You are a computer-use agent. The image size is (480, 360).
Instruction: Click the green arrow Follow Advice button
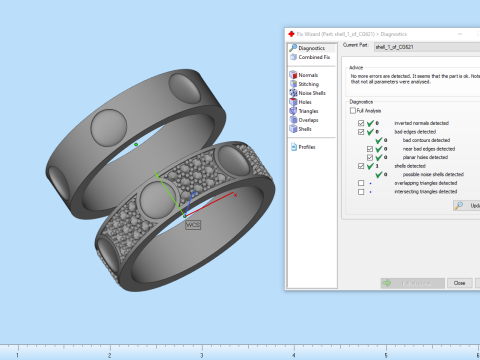(413, 283)
